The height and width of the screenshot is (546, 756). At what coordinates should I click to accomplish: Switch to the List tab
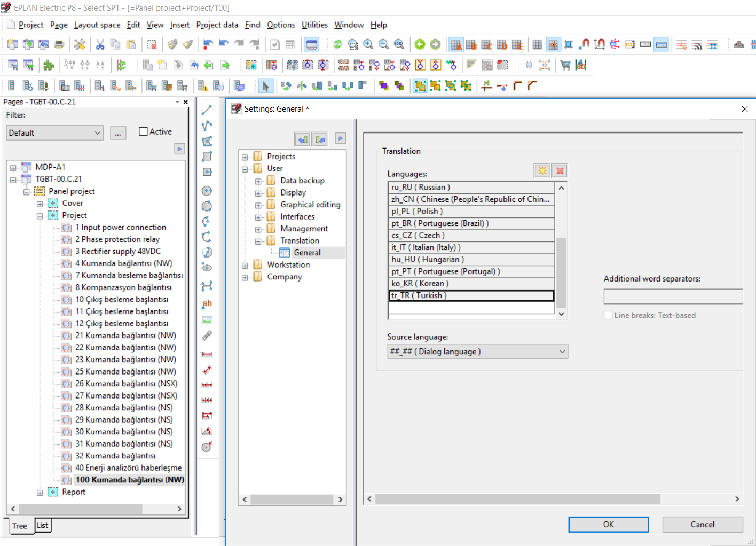(42, 526)
